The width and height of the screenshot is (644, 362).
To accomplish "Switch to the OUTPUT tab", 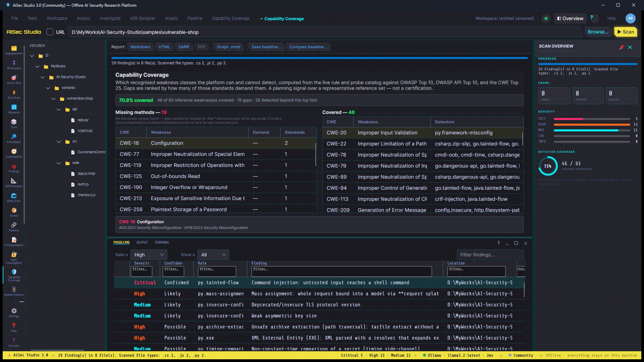I will point(142,242).
